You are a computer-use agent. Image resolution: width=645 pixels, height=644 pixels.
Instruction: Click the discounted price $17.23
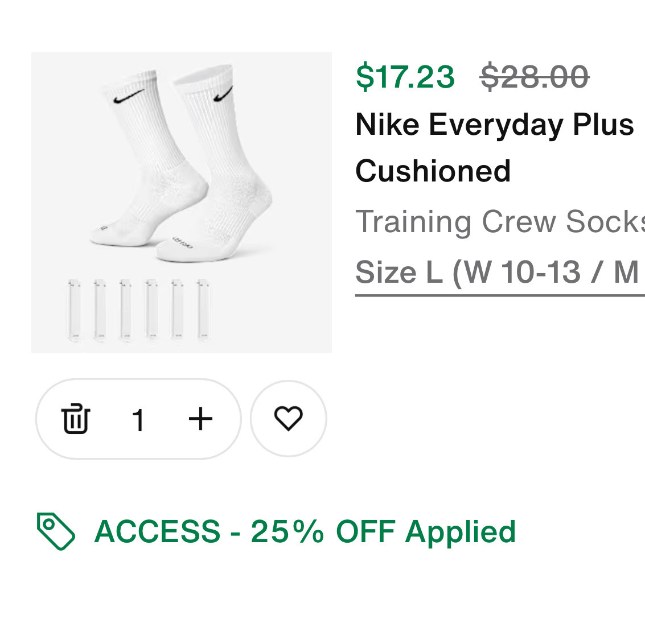pos(405,77)
